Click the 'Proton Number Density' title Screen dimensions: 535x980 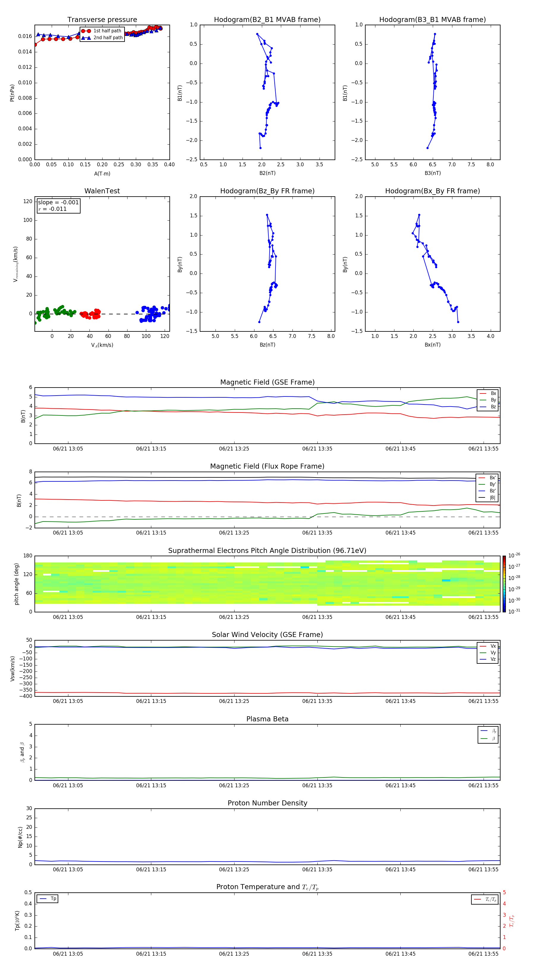267,803
